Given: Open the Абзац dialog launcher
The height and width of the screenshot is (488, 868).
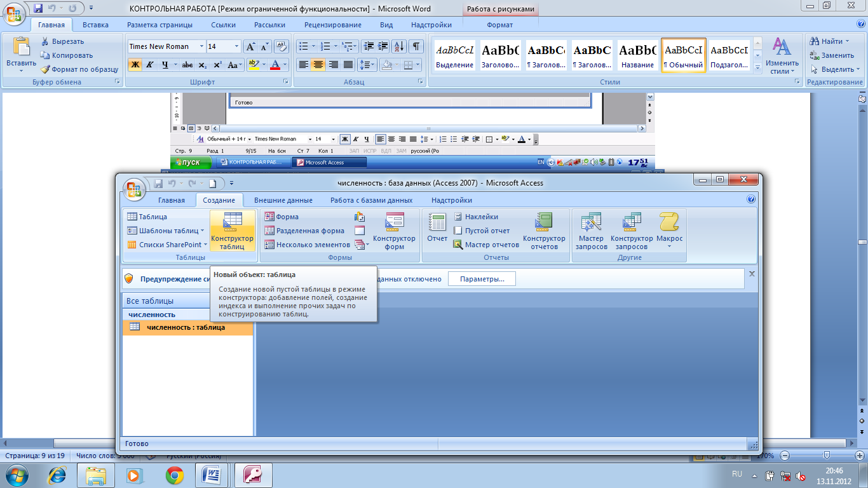Looking at the screenshot, I should pos(420,82).
